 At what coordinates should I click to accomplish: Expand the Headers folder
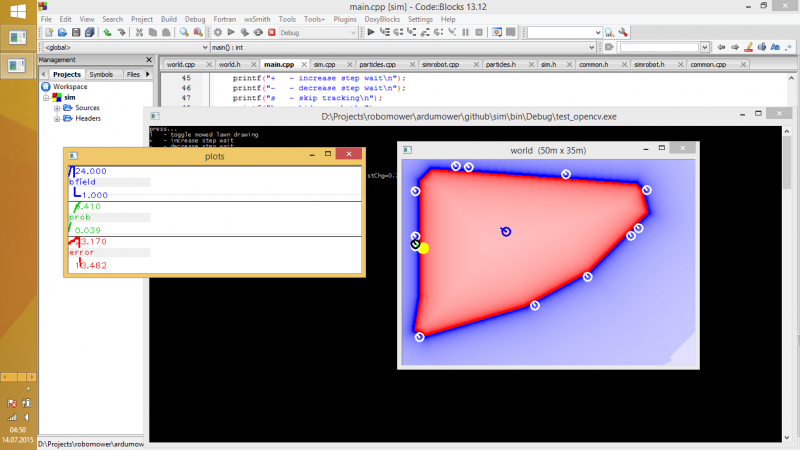pyautogui.click(x=57, y=119)
